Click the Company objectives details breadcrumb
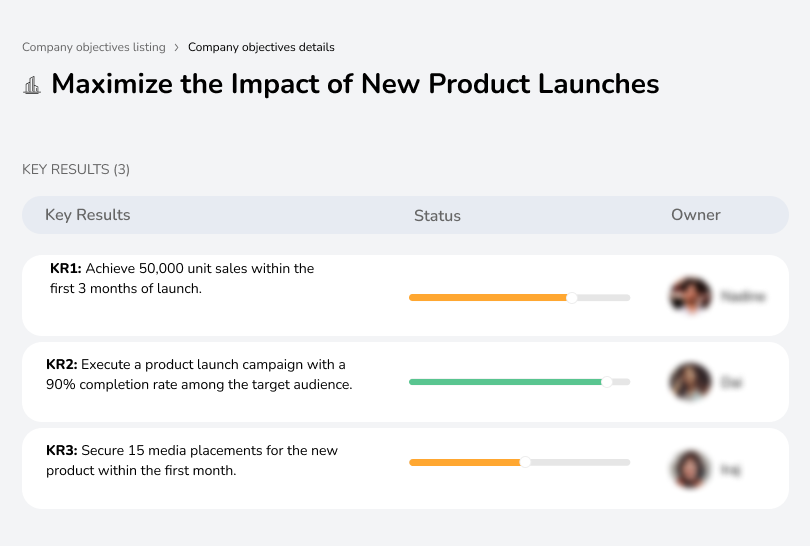The height and width of the screenshot is (546, 810). point(261,47)
